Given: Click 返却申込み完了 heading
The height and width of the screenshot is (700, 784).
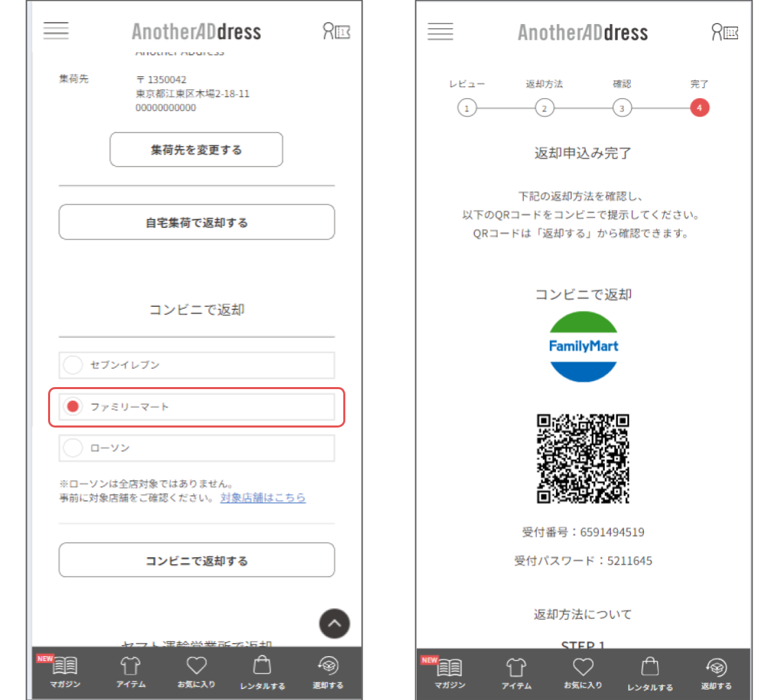Looking at the screenshot, I should (583, 153).
